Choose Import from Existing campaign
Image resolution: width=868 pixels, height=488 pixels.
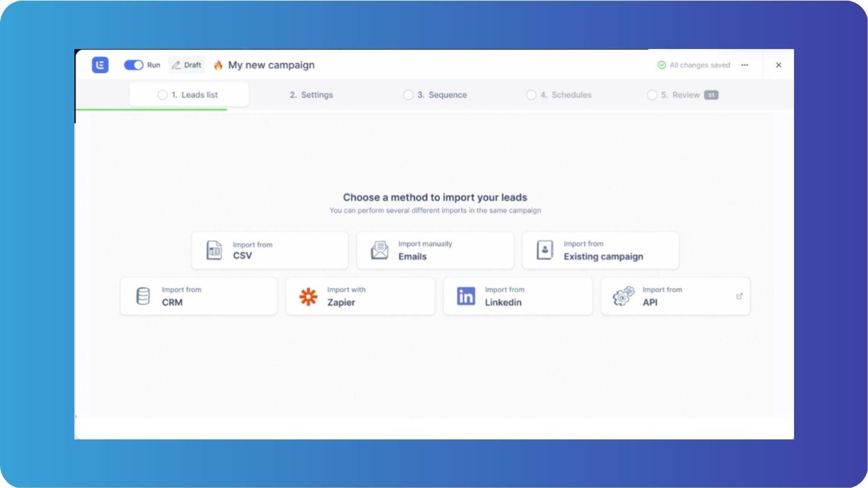tap(601, 250)
